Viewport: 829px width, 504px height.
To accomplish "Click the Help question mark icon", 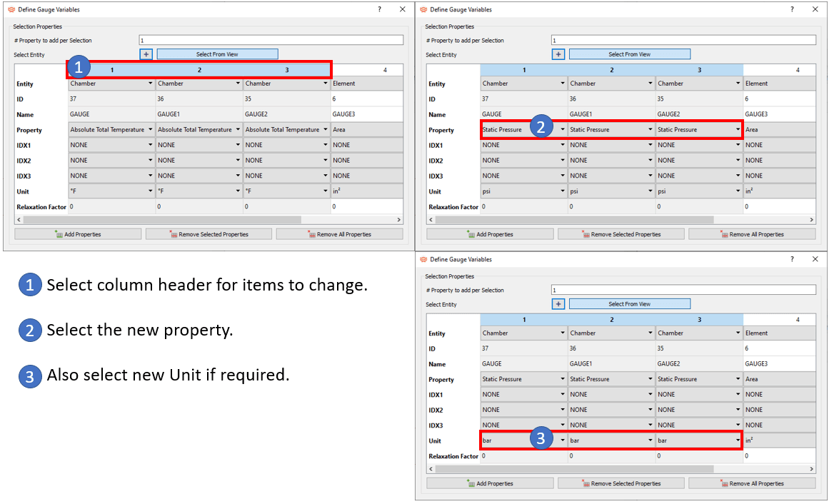I will point(379,9).
